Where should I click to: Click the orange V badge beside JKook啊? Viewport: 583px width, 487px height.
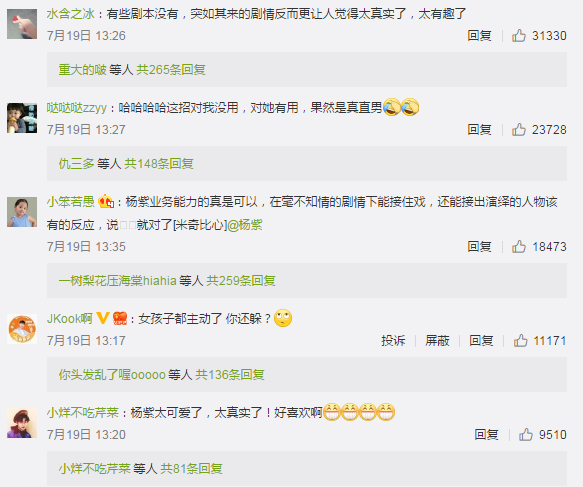(x=103, y=318)
